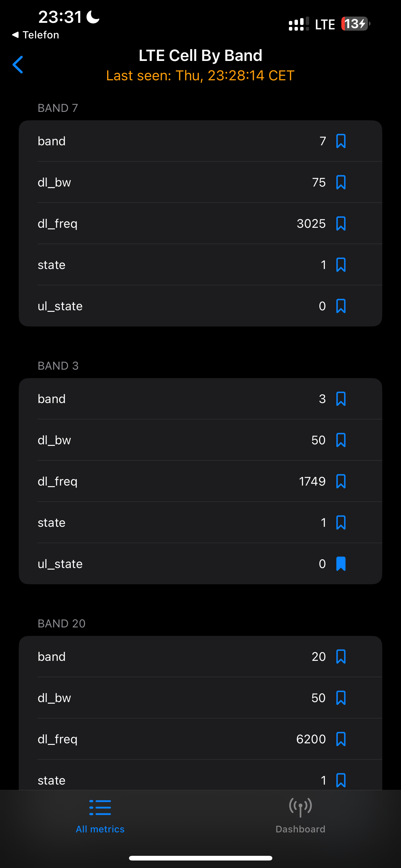Toggle bookmark for Band 7 ul_state
Screen dimensions: 401x868
(341, 306)
